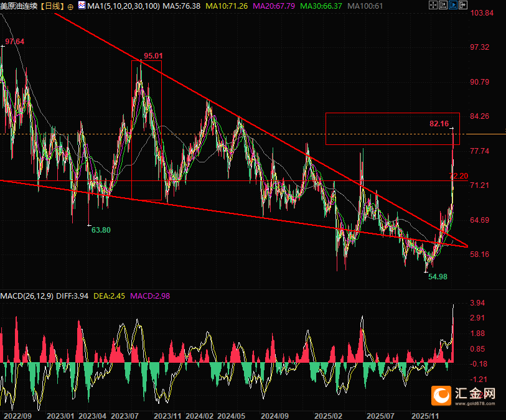Click the MA100:61 value
506x420 pixels.
click(x=365, y=6)
